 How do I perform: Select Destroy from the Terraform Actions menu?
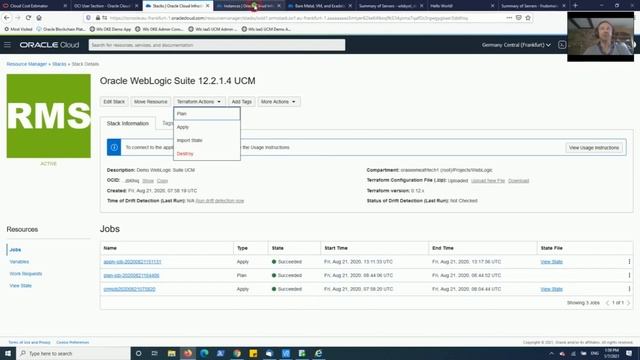[207, 154]
